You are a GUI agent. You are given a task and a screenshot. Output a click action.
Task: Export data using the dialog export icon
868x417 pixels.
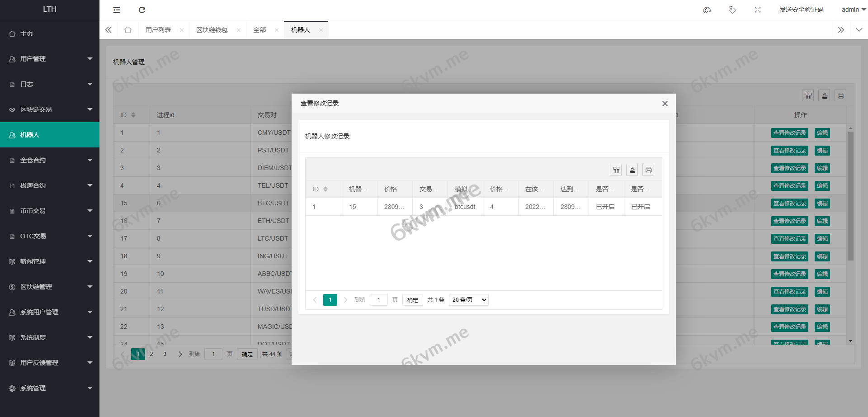(632, 170)
